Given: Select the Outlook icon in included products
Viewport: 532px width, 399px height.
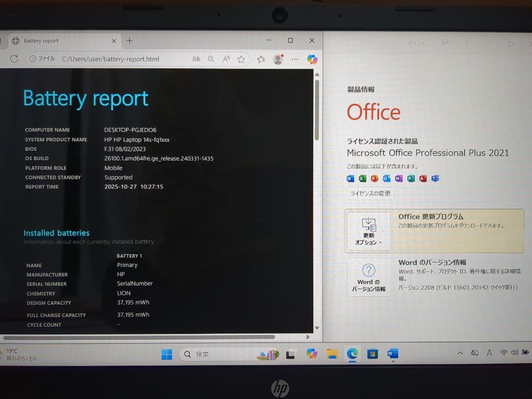Looking at the screenshot, I should point(387,179).
